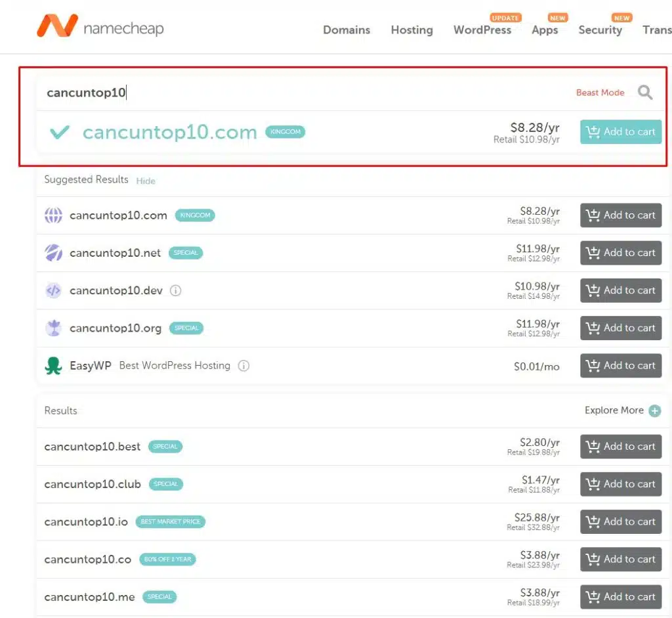This screenshot has height=618, width=672.
Task: Click the green checkmark next to cancuntop10.com
Action: click(60, 132)
